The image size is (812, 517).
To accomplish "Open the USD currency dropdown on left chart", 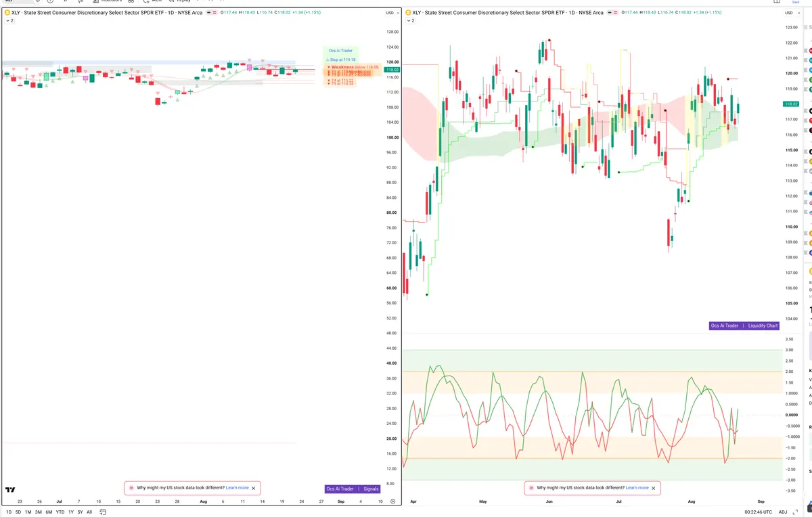I will click(391, 13).
